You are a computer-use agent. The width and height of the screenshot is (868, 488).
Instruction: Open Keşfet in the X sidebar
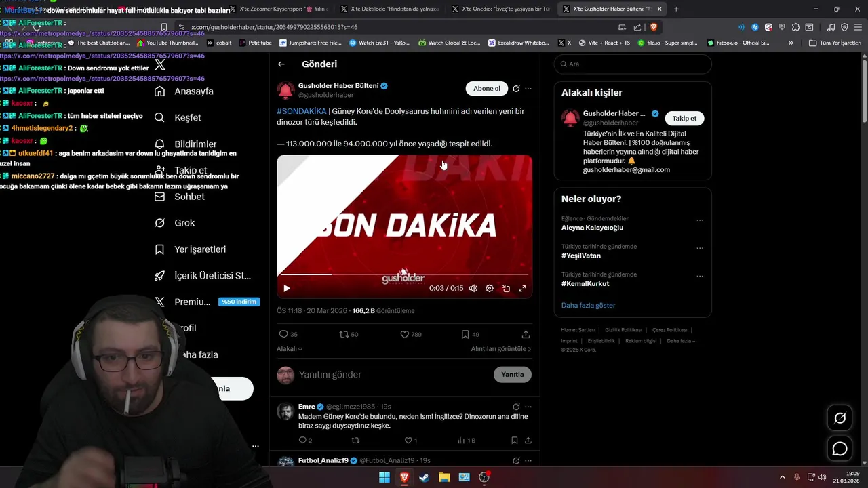[x=178, y=117]
